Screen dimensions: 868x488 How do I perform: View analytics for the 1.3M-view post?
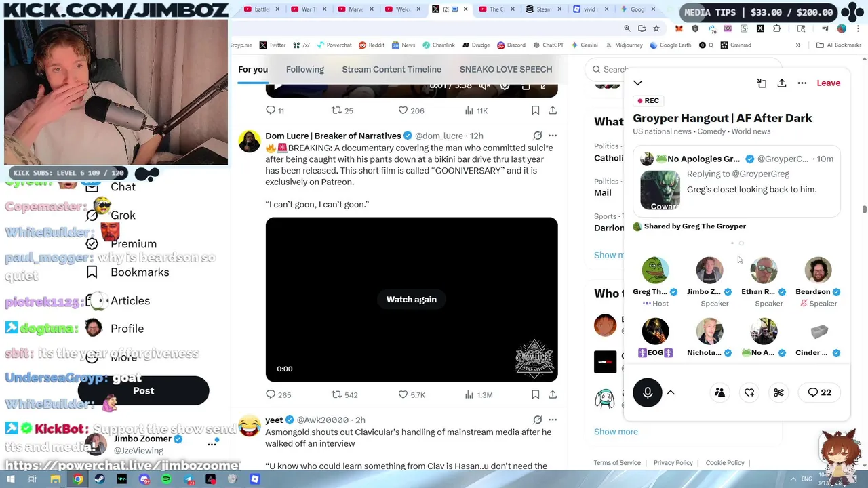point(478,394)
